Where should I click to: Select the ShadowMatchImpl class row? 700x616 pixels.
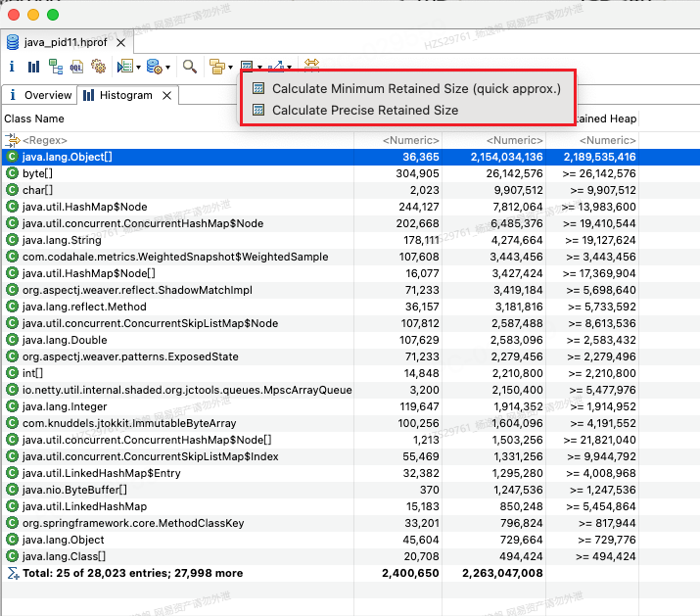point(350,290)
